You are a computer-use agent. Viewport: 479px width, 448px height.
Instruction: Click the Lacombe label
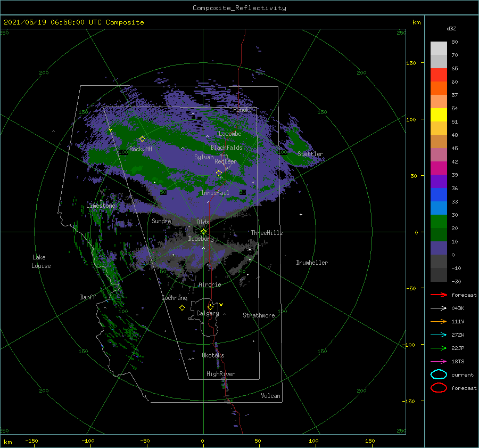click(230, 134)
